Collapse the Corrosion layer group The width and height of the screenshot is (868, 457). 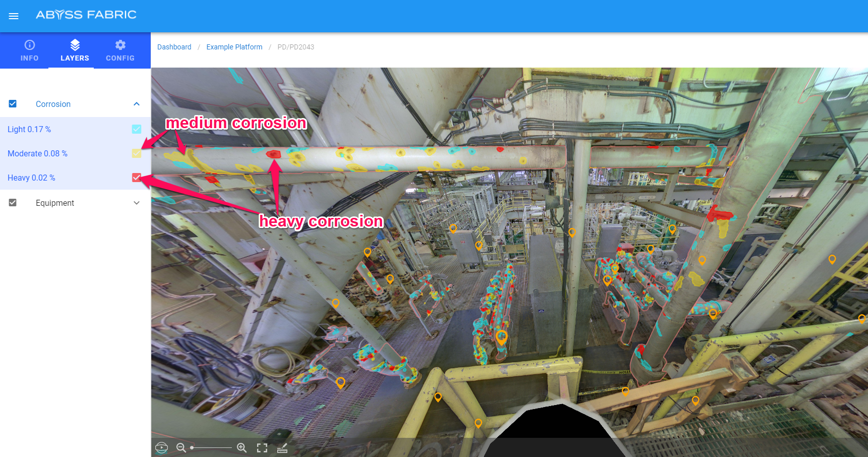137,104
